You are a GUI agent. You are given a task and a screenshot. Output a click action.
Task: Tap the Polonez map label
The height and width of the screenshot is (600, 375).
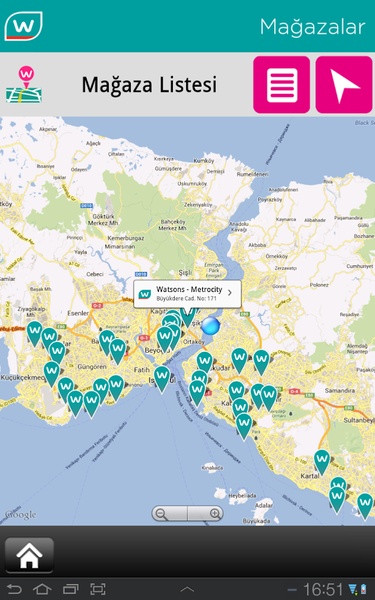tap(319, 285)
